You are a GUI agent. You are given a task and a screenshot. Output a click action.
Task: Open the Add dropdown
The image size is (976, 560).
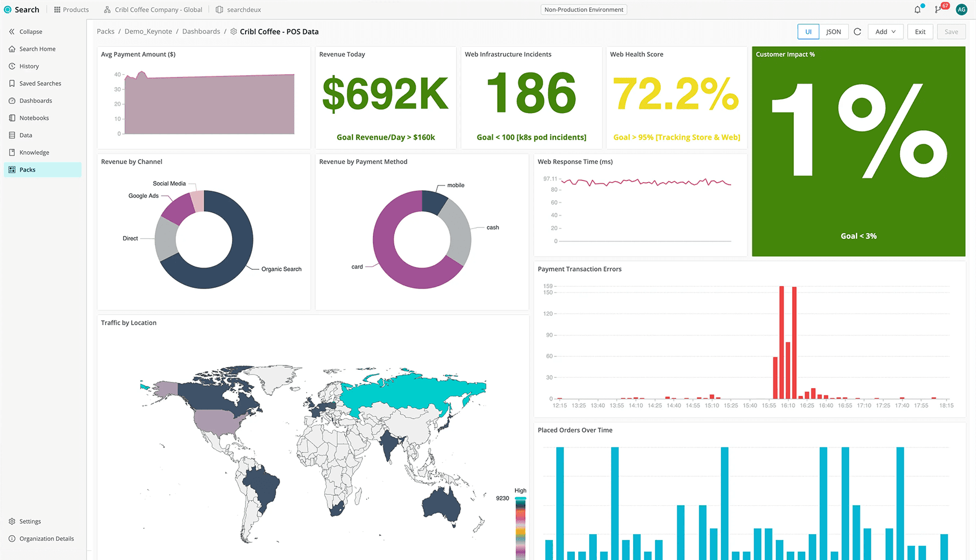[885, 32]
